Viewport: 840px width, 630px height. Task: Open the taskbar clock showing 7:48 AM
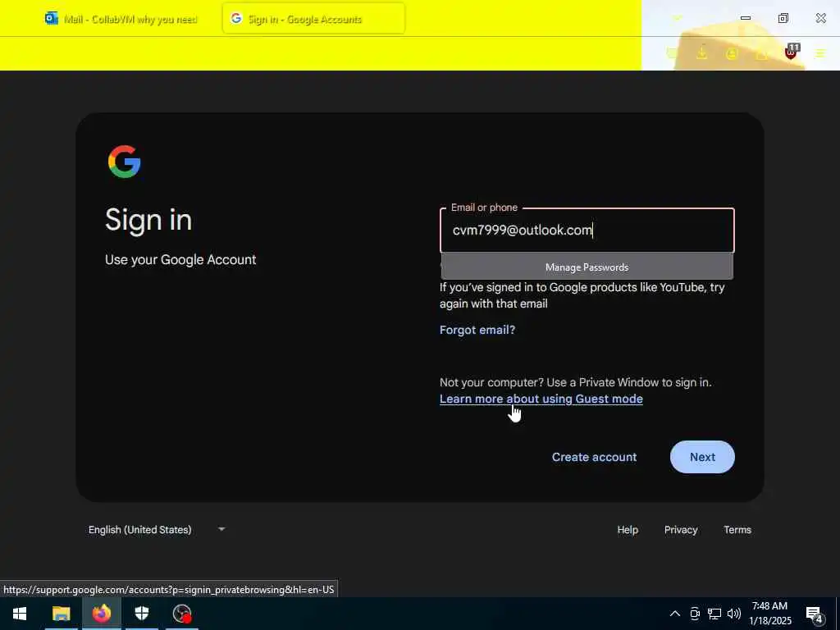coord(769,614)
